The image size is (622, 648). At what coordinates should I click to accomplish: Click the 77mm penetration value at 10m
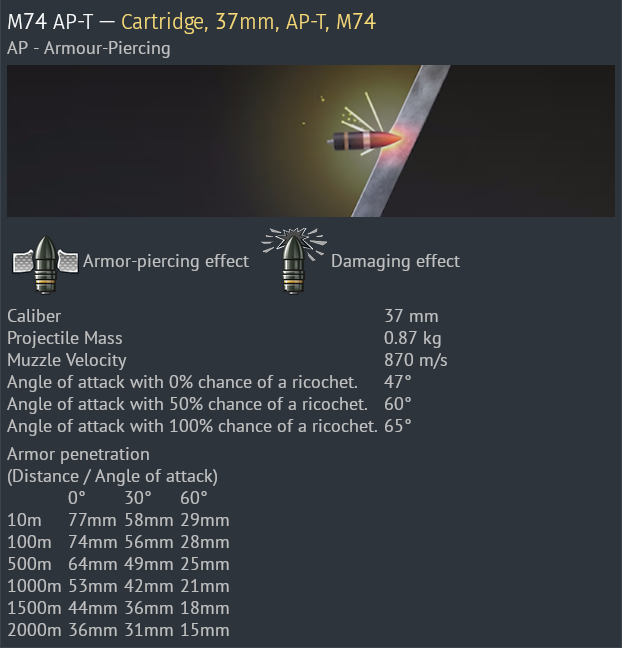(92, 520)
